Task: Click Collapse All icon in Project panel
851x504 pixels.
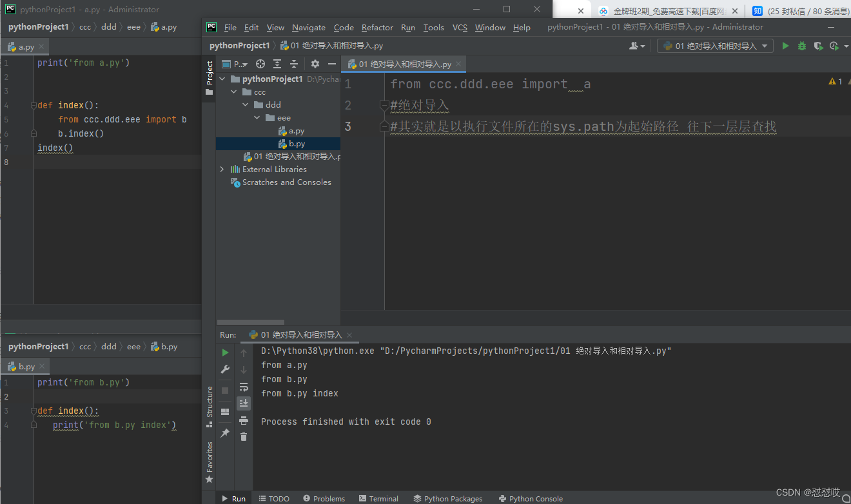Action: (x=294, y=64)
